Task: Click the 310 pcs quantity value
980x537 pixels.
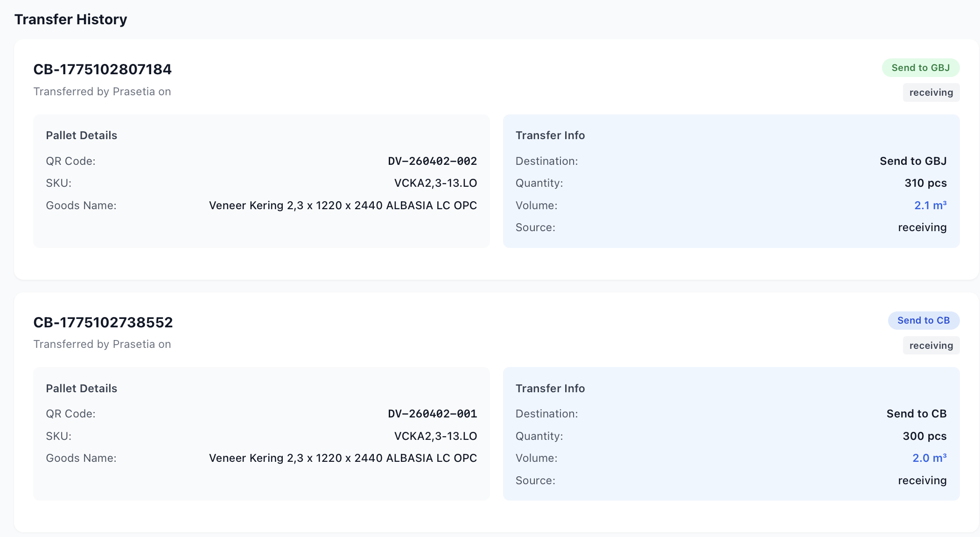Action: point(925,183)
